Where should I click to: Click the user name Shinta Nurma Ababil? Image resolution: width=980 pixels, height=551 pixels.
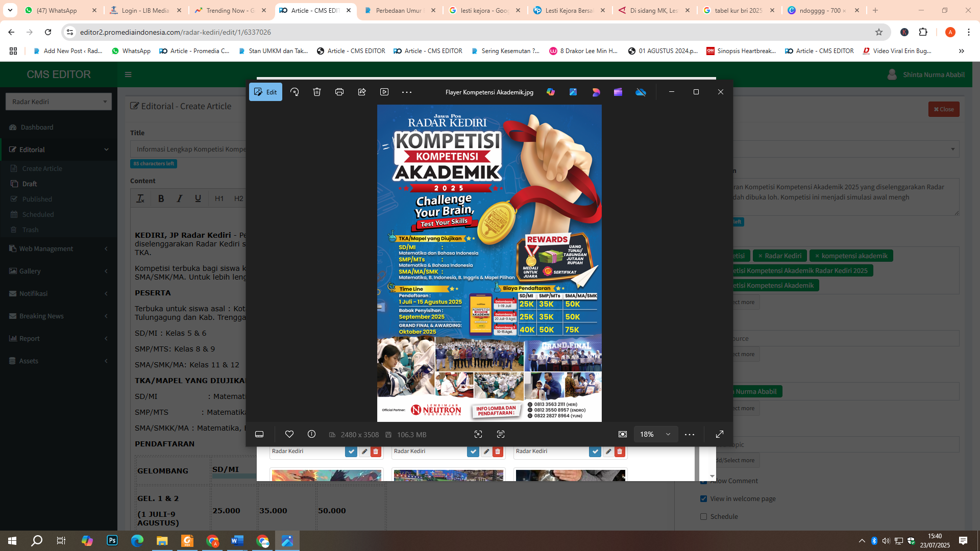[934, 74]
